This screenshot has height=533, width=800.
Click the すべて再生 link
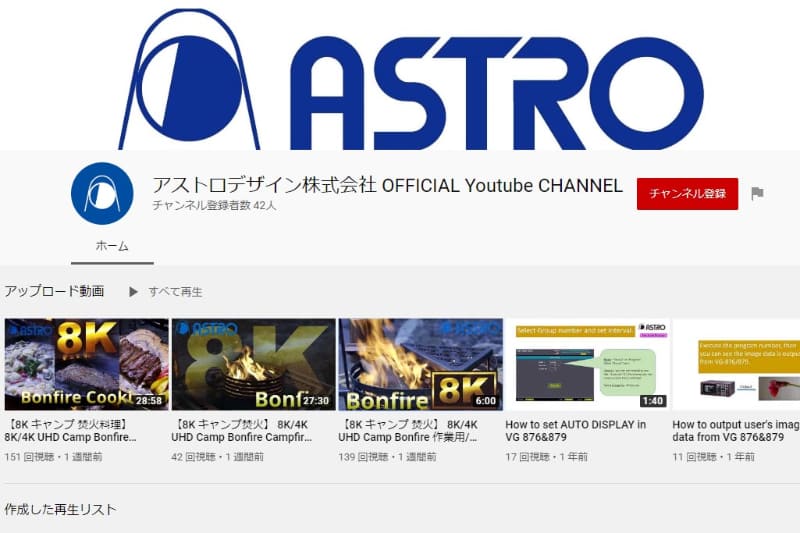(176, 292)
